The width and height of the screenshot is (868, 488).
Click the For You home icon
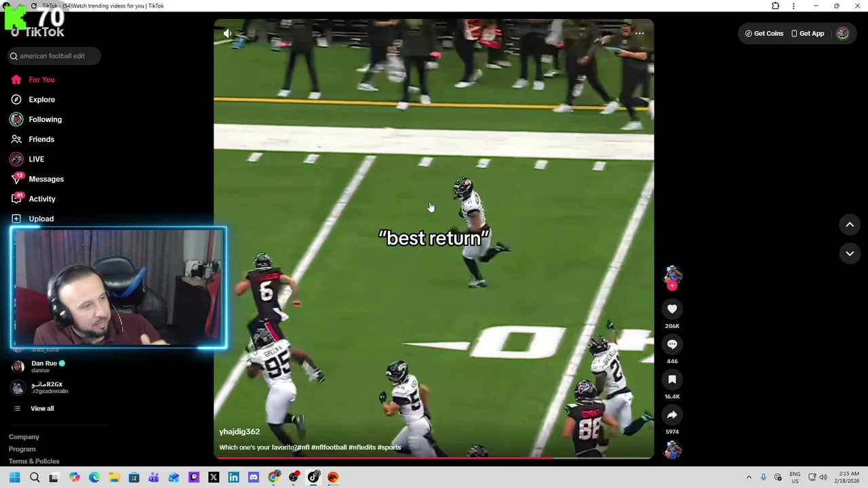click(16, 79)
